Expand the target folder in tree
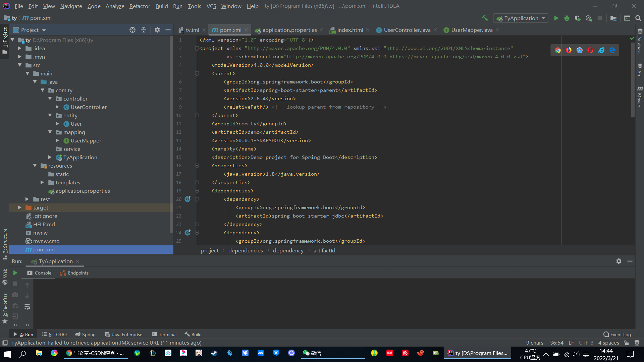Viewport: 644px width, 362px height. tap(20, 208)
